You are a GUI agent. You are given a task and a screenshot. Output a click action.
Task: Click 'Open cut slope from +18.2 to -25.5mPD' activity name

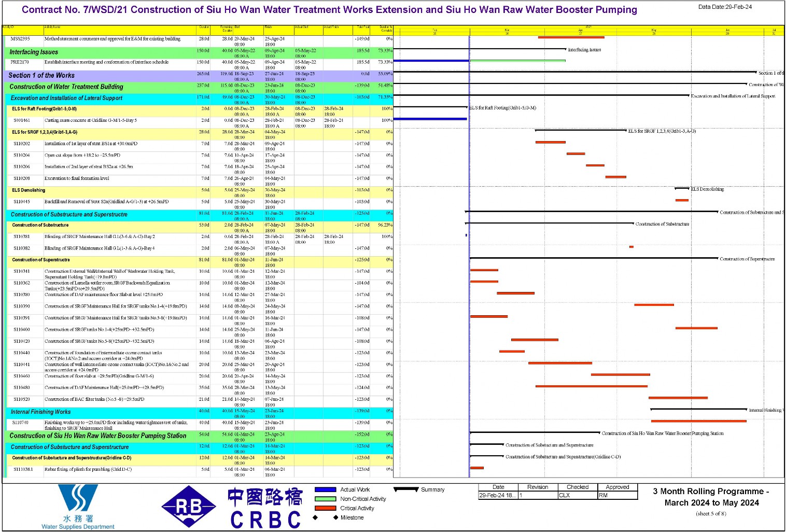82,155
